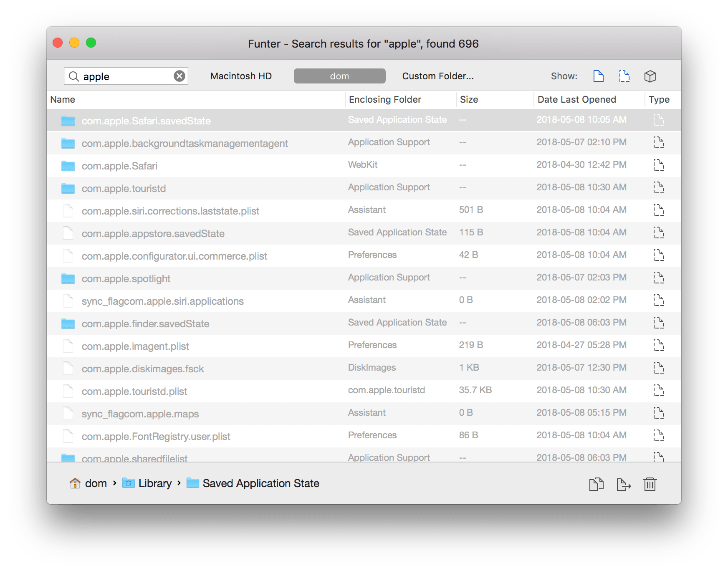
Task: Select com.apple.Safari.savedState row
Action: pos(364,120)
